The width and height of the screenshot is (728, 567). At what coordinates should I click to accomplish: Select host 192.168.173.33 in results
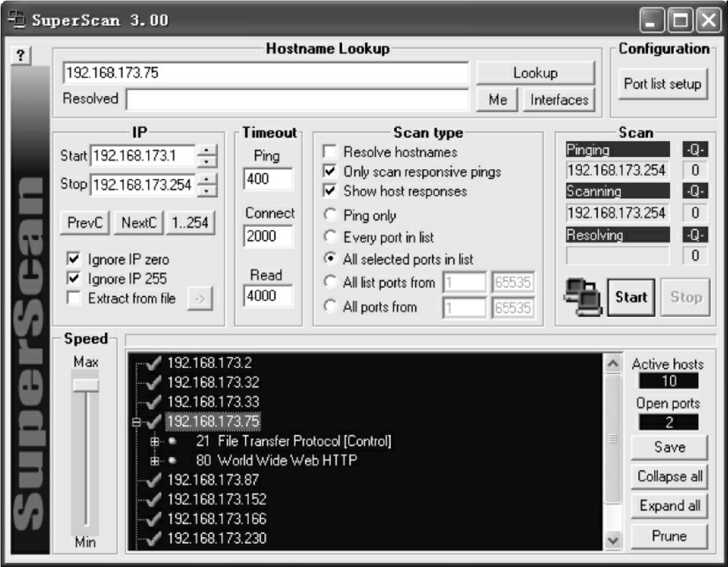tap(213, 402)
